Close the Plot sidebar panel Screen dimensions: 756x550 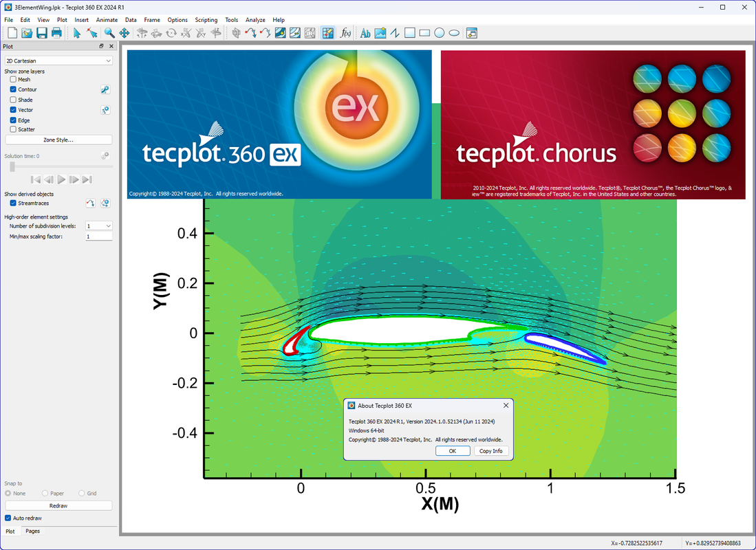pos(111,46)
